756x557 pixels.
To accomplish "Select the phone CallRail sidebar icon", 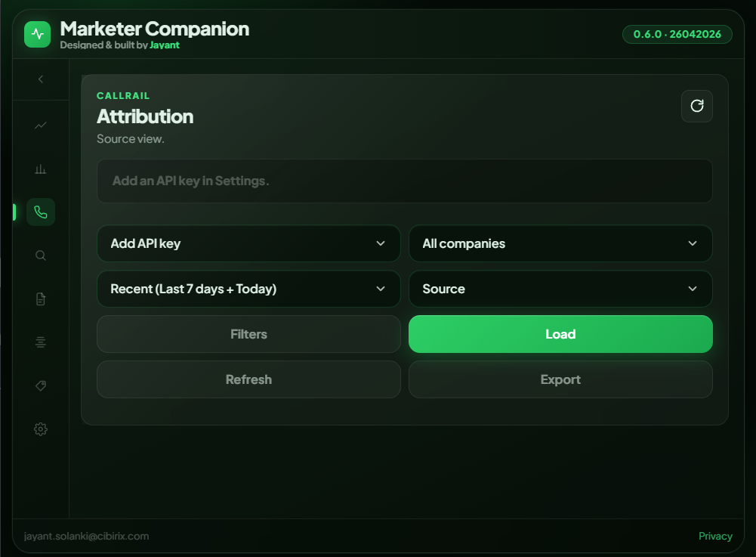I will [x=41, y=212].
